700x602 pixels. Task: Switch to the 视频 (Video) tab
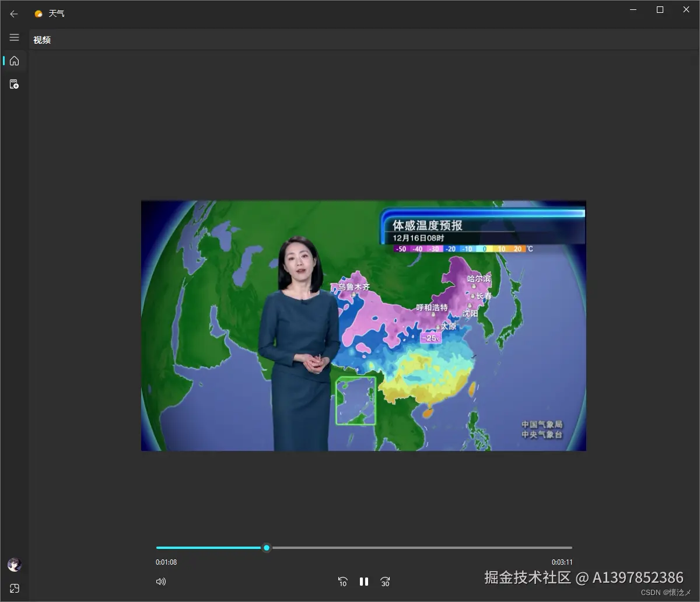[41, 40]
